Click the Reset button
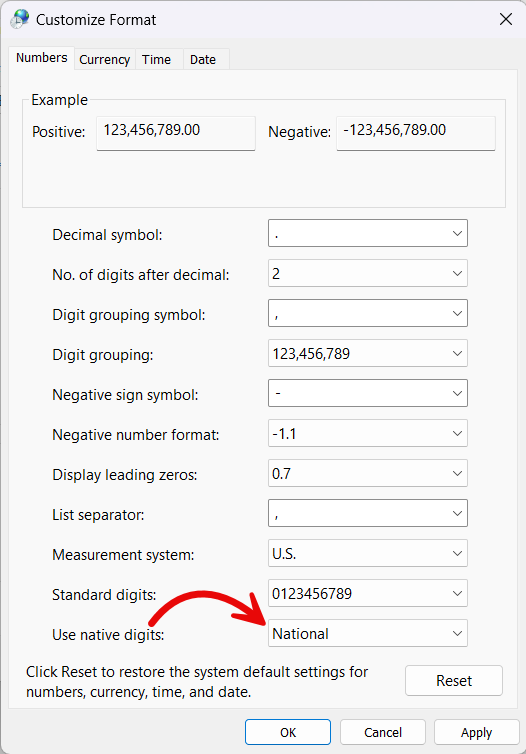Viewport: 526px width, 754px height. 454,680
